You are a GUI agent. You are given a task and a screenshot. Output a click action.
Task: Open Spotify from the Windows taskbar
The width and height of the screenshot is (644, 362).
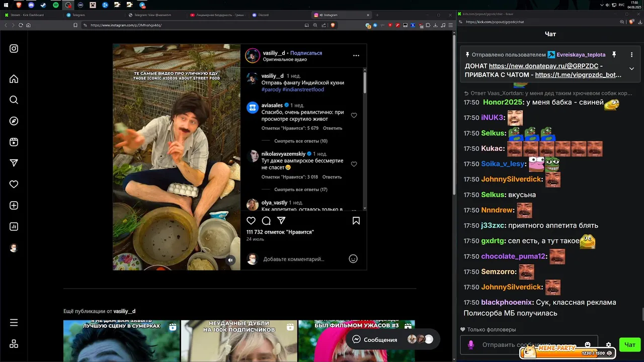pos(56,5)
